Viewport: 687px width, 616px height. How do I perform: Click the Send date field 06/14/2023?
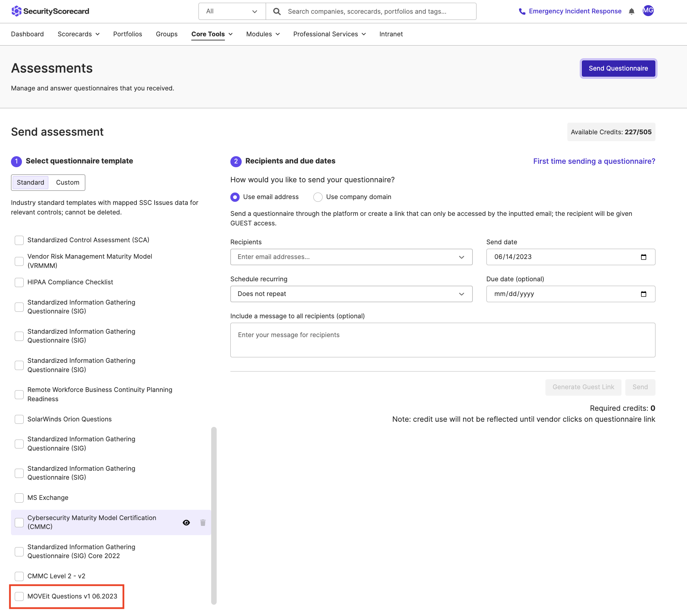point(570,257)
